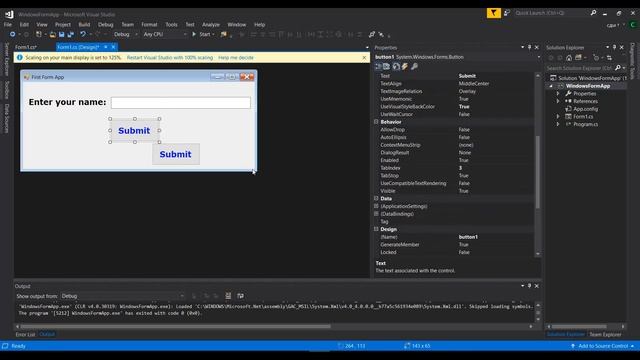Click the Navigate Backward toolbar icon
This screenshot has width=640, height=360.
click(13, 35)
